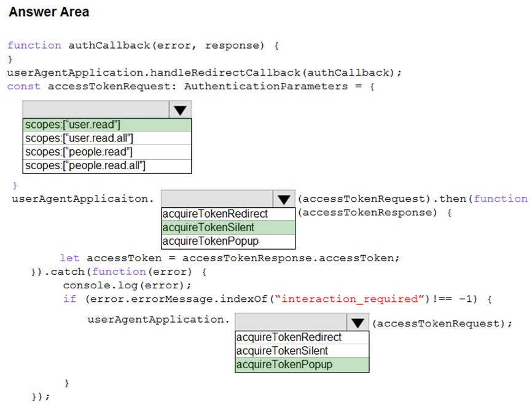This screenshot has height=407, width=532.
Task: Choose scopes:["user.read.all"] option
Action: pyautogui.click(x=108, y=138)
